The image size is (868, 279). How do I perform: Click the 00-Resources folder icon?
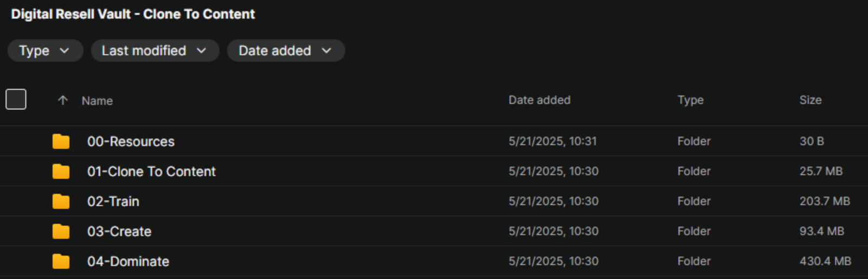click(x=61, y=141)
